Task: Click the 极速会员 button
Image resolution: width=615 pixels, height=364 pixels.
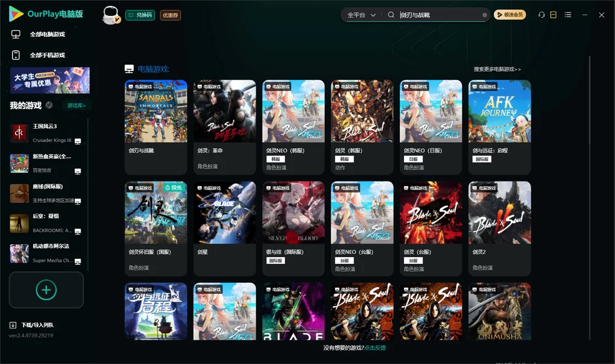Action: pyautogui.click(x=510, y=15)
